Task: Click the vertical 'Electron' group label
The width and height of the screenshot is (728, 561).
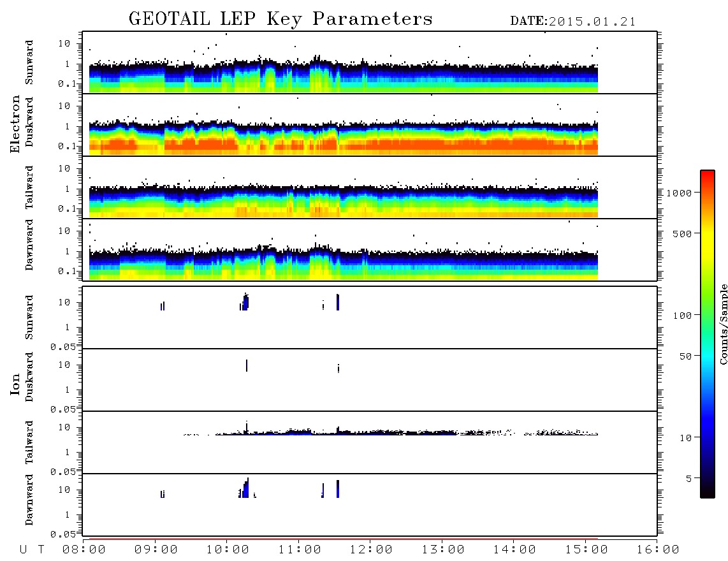Action: 15,124
